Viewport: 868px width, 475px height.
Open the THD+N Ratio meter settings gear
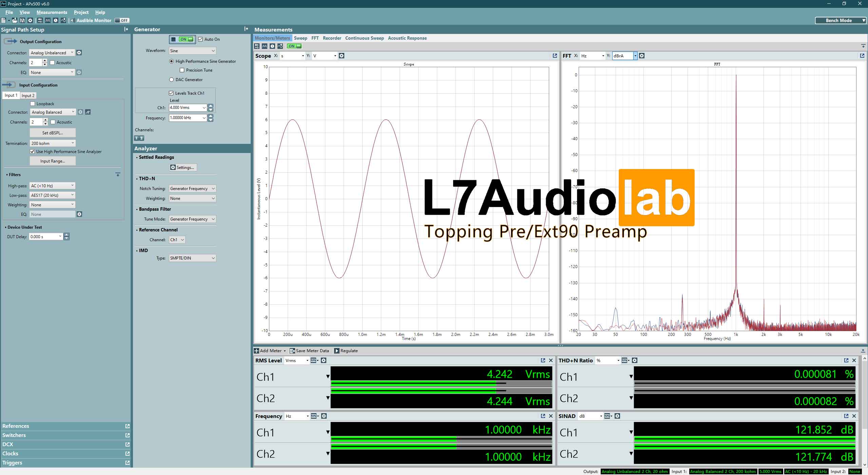click(x=635, y=360)
